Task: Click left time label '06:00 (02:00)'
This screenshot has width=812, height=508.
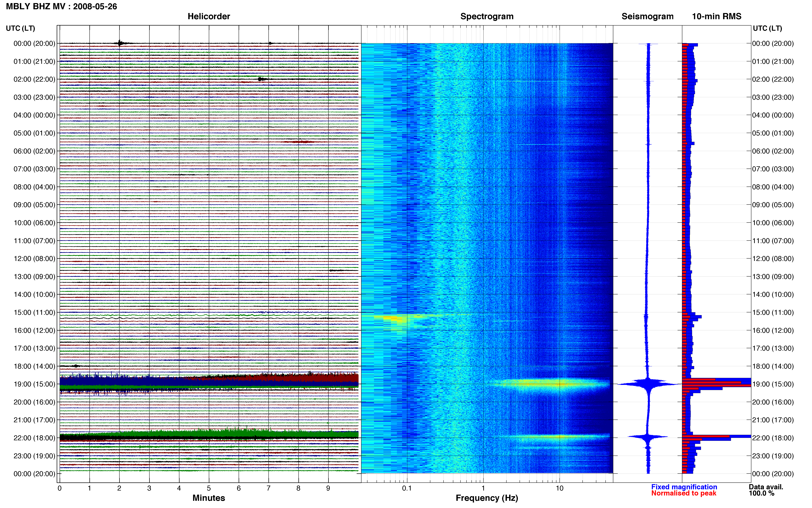Action: (34, 151)
